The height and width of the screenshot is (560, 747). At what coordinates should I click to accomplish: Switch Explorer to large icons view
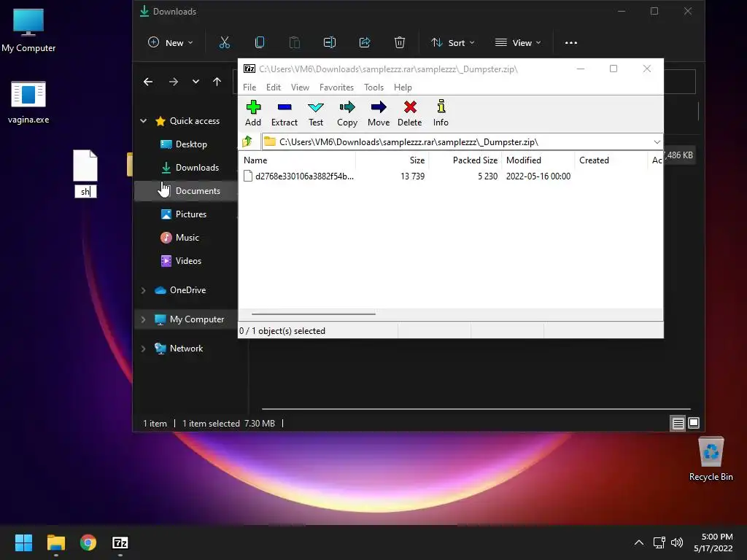pos(694,423)
